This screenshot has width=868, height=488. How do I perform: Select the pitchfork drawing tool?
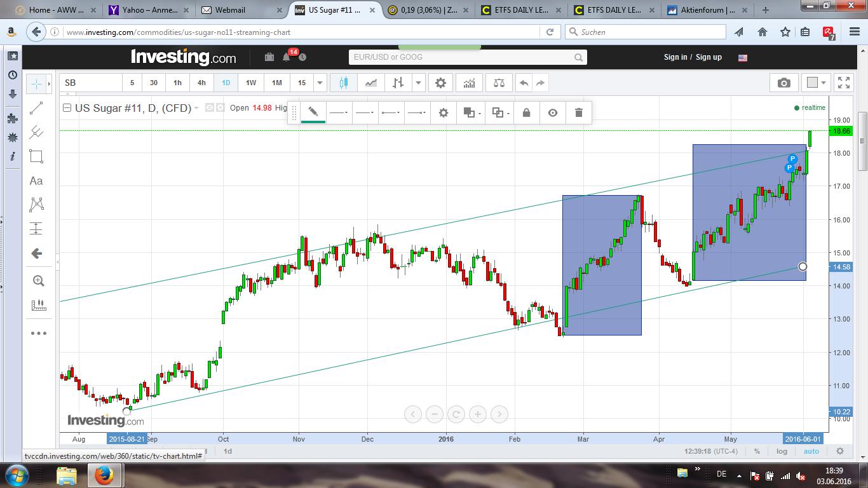[x=37, y=132]
